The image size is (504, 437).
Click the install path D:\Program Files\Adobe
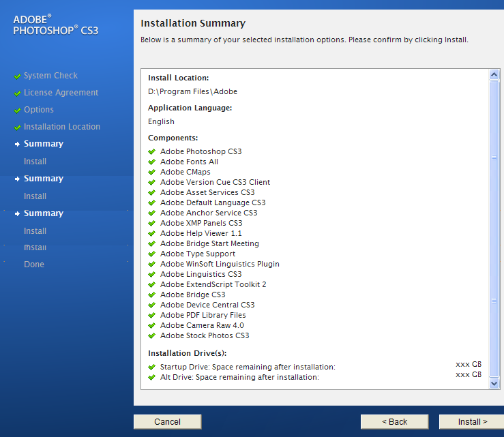click(192, 91)
